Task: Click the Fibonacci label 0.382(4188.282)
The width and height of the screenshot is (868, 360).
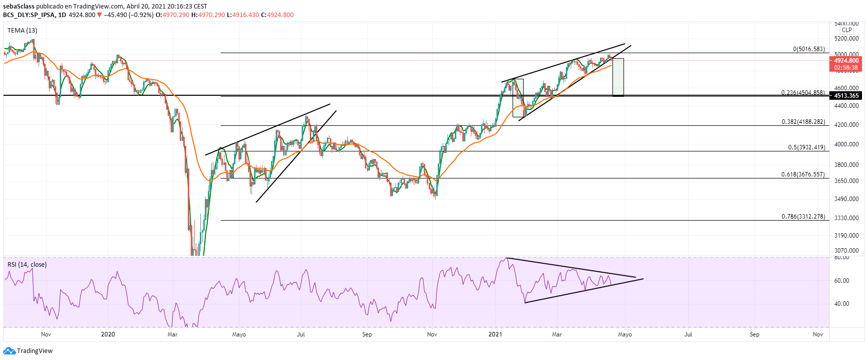Action: pyautogui.click(x=803, y=122)
